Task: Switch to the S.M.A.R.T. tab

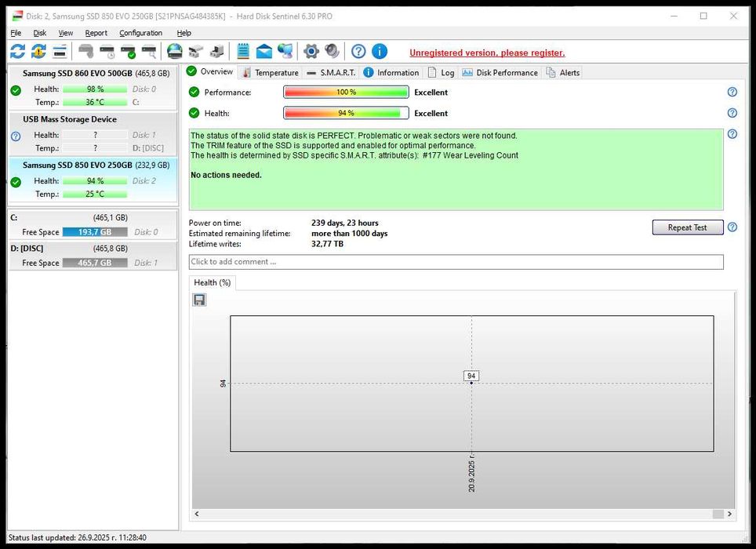Action: [x=332, y=72]
